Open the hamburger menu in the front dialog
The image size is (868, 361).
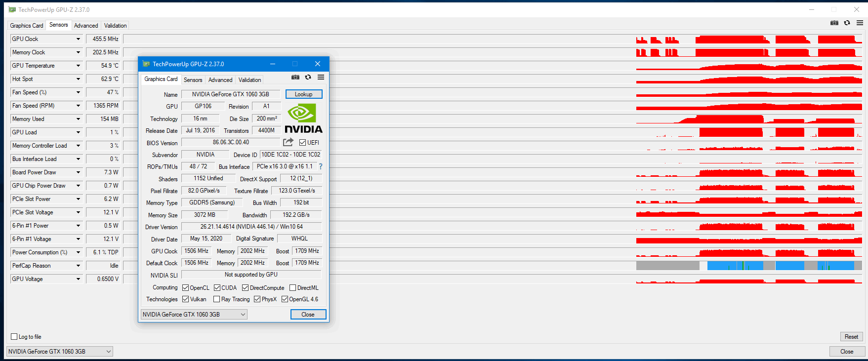[321, 77]
